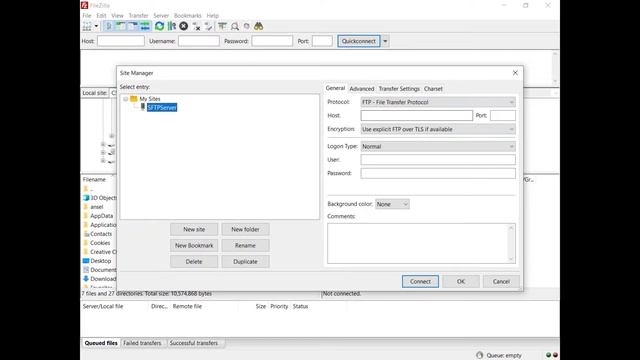Open the Edit menu
The height and width of the screenshot is (360, 640).
point(101,16)
